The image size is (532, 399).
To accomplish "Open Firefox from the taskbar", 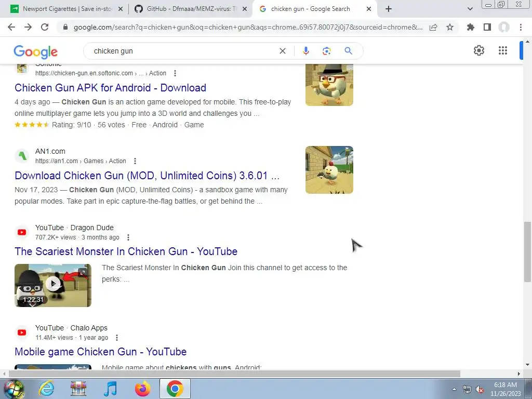I will [142, 389].
